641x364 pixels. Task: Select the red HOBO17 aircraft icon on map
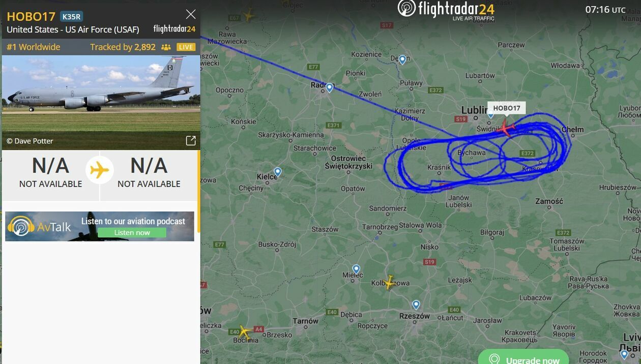tap(505, 128)
